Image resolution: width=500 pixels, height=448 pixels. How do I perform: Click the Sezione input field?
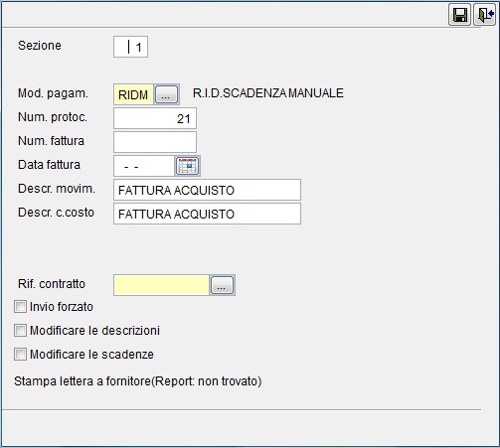(x=130, y=47)
